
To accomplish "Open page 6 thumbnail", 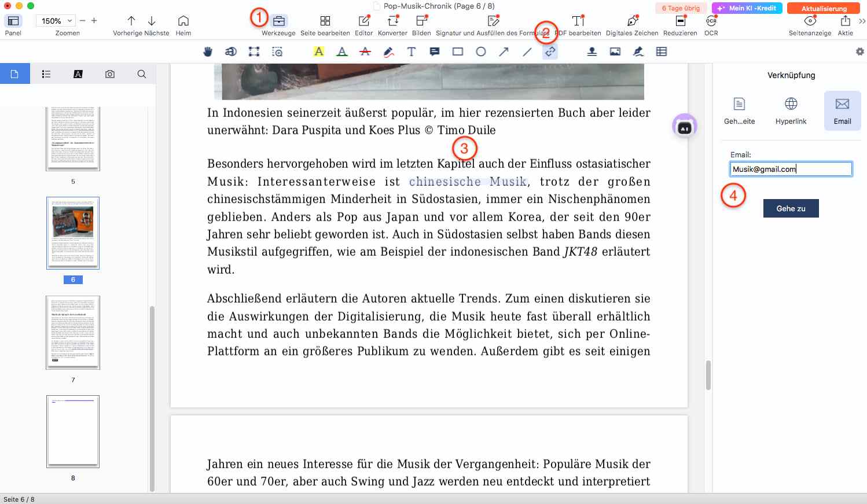I will tap(73, 233).
